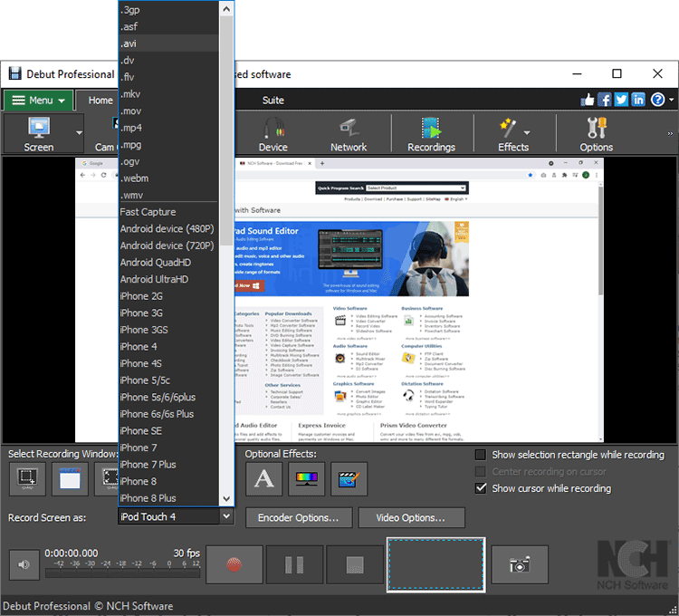Choose .webm output format
Screen dimensions: 679x616
168,178
